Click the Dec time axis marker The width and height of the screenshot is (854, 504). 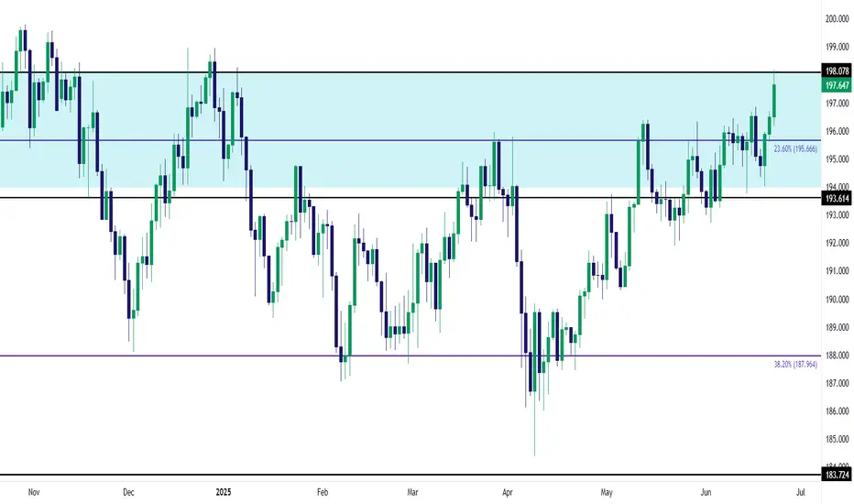[128, 492]
